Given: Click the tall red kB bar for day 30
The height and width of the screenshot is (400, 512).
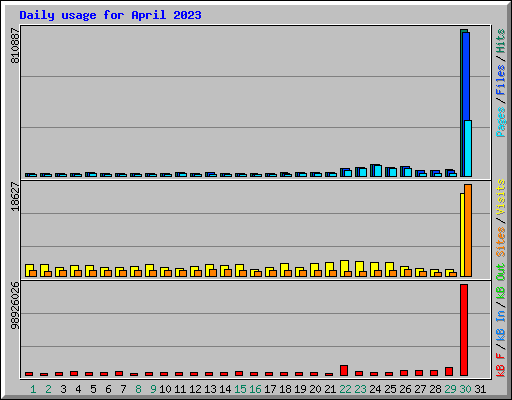Looking at the screenshot, I should [464, 330].
